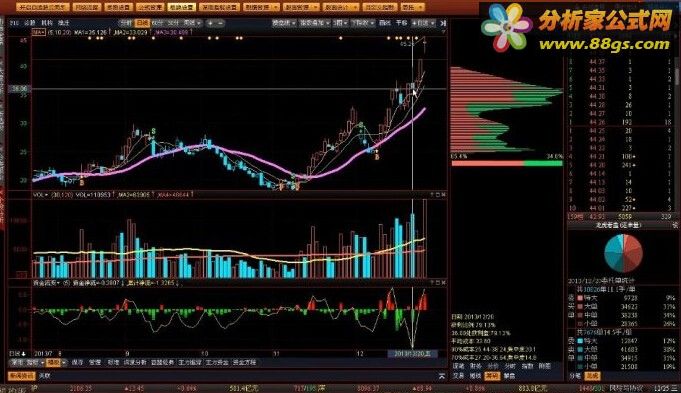Click the 公式管理 top toolbar button
681x393 pixels.
pos(150,7)
